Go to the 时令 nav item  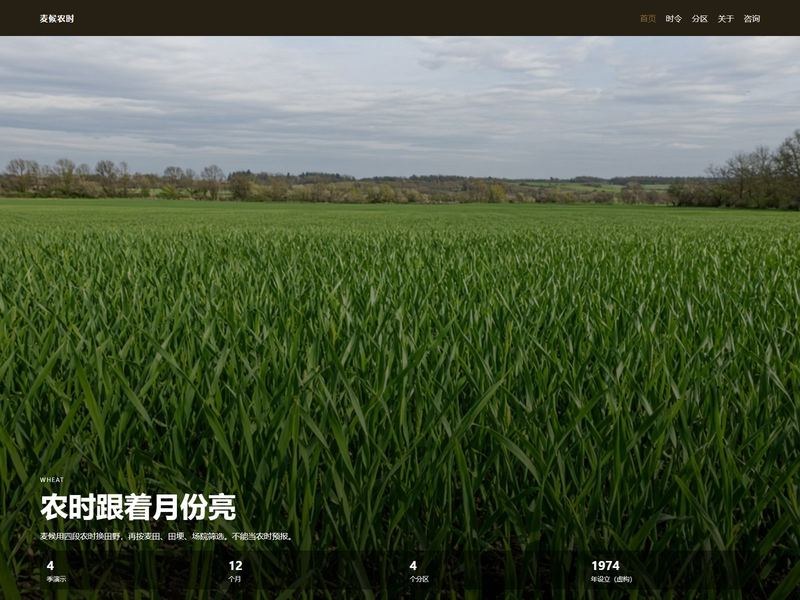(x=673, y=18)
